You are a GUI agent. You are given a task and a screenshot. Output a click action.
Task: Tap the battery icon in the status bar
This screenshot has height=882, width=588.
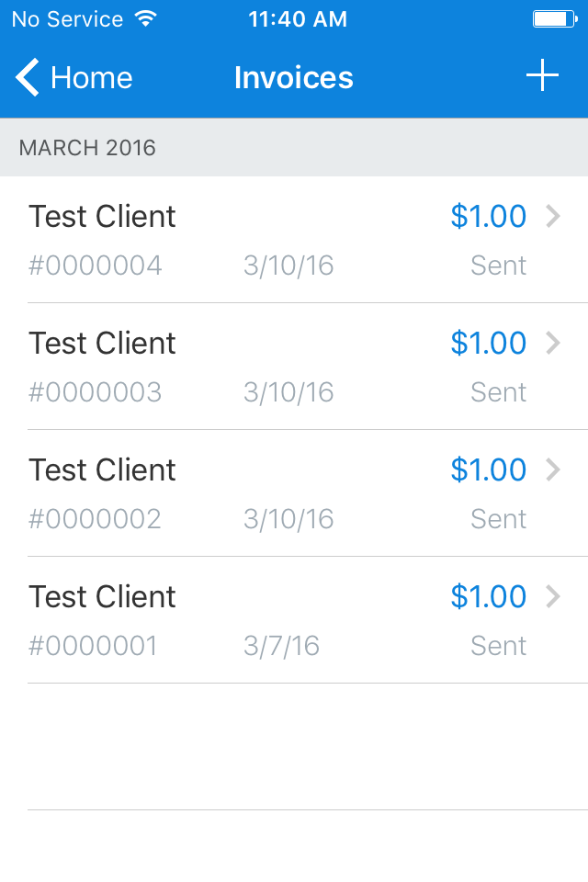click(553, 17)
